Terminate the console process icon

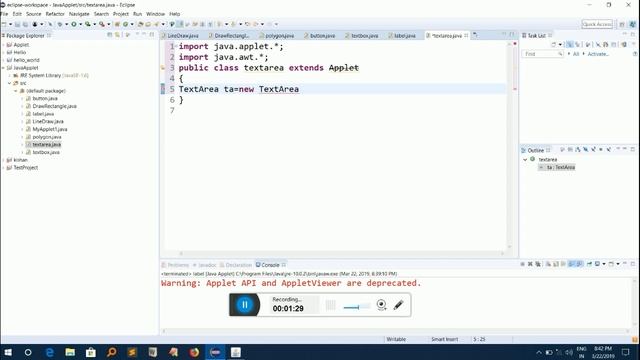point(522,264)
